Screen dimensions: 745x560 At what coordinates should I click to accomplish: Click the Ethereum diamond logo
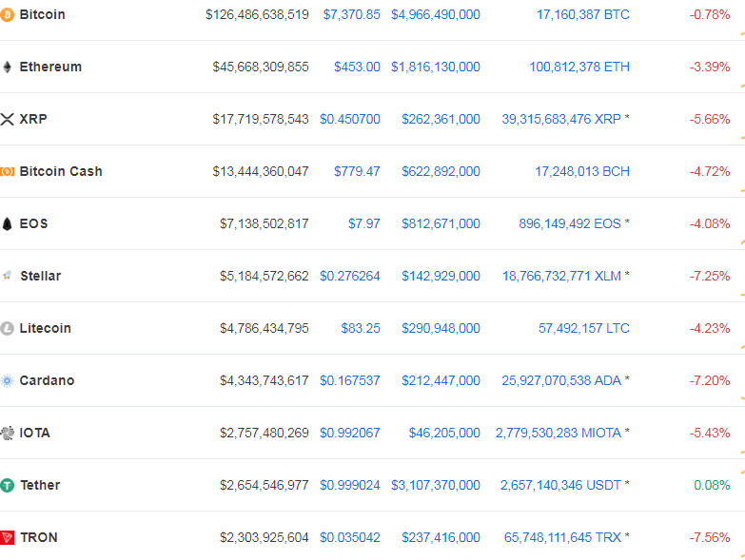point(7,67)
